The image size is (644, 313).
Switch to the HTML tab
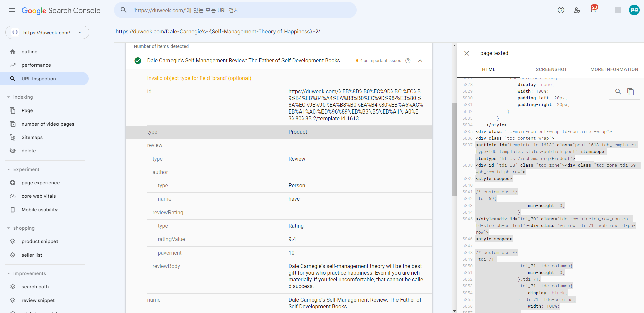pos(489,69)
